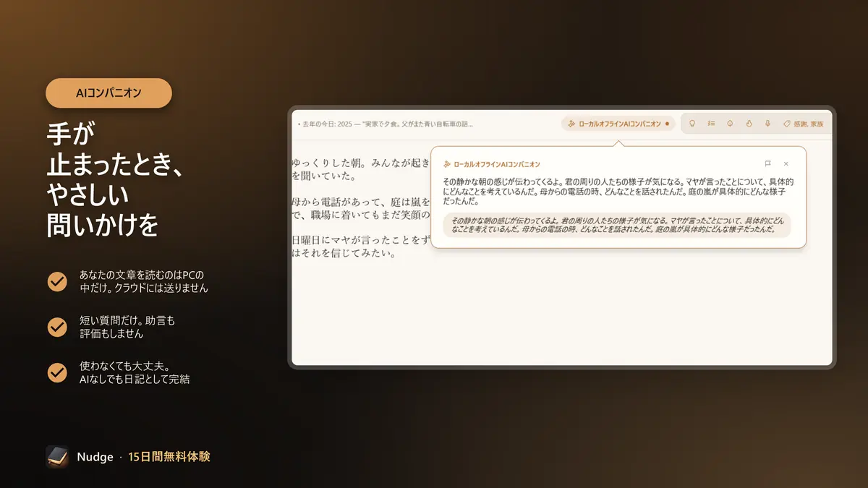Start voice input with microphone icon
Screen dimensions: 868x488
pyautogui.click(x=767, y=124)
